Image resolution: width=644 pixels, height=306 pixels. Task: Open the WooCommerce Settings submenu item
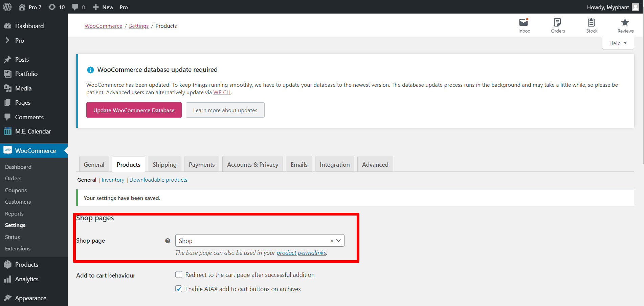15,225
